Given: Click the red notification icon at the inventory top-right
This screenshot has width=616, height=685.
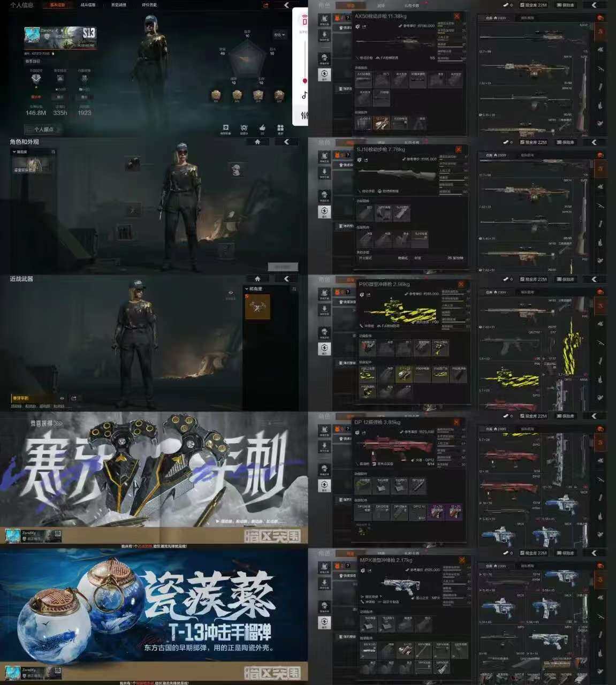Looking at the screenshot, I should click(x=600, y=18).
